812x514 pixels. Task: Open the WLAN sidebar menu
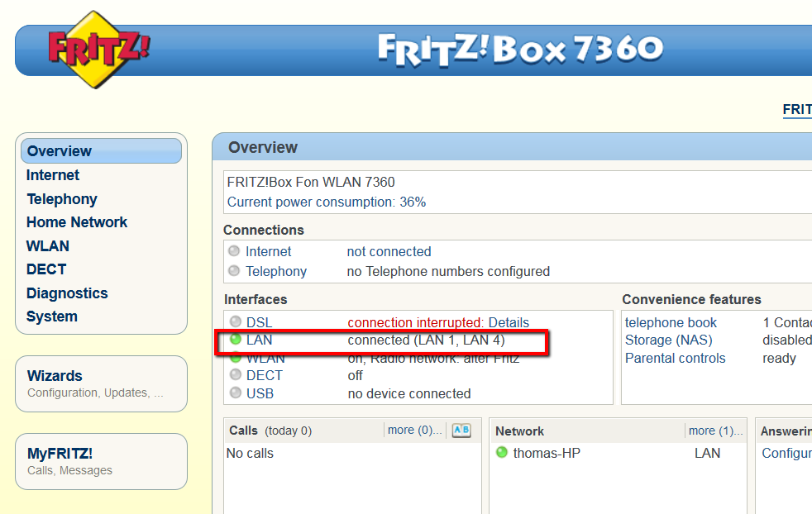click(48, 246)
